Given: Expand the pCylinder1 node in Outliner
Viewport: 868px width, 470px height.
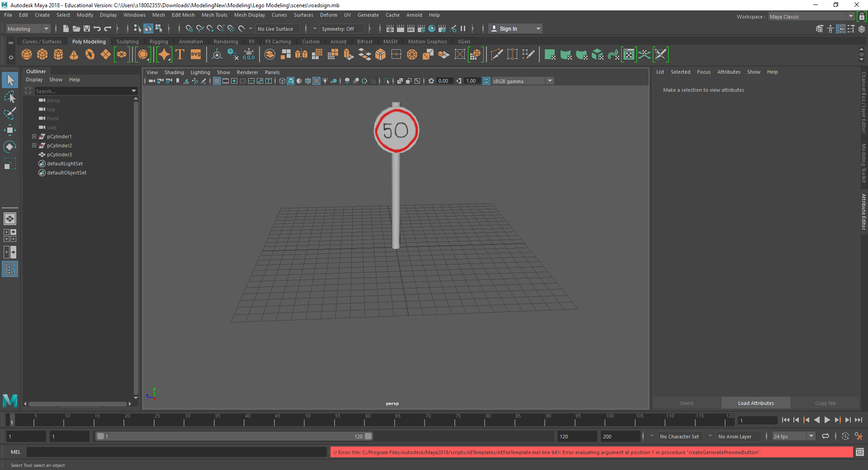Looking at the screenshot, I should point(34,136).
